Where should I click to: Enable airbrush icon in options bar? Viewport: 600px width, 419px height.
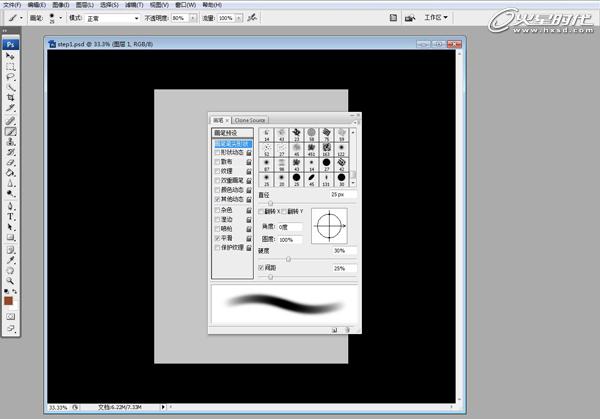(252, 18)
